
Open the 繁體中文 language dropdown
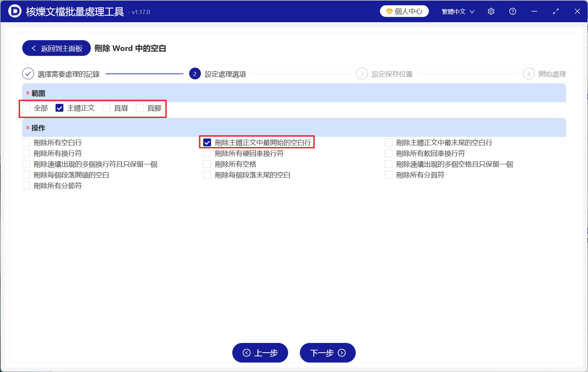click(x=457, y=11)
